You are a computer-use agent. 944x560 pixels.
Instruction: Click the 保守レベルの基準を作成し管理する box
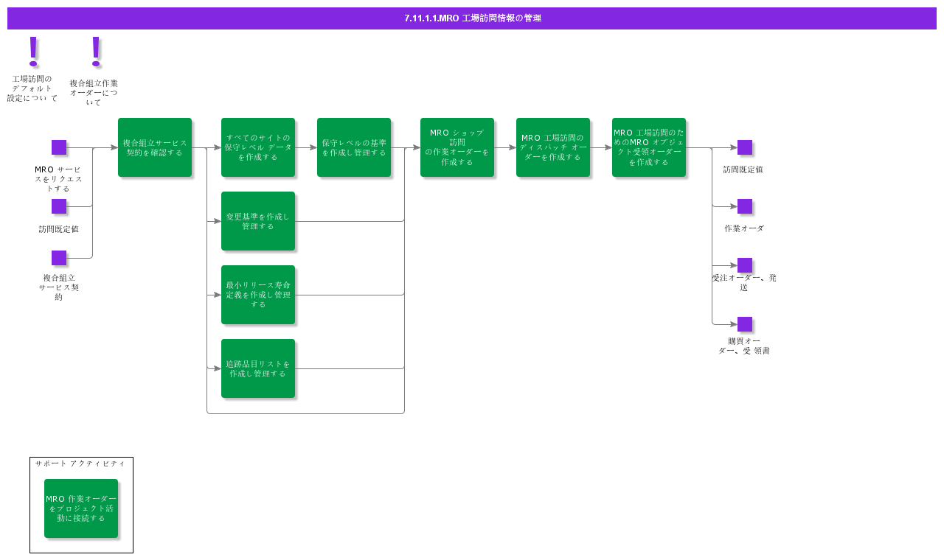[354, 147]
